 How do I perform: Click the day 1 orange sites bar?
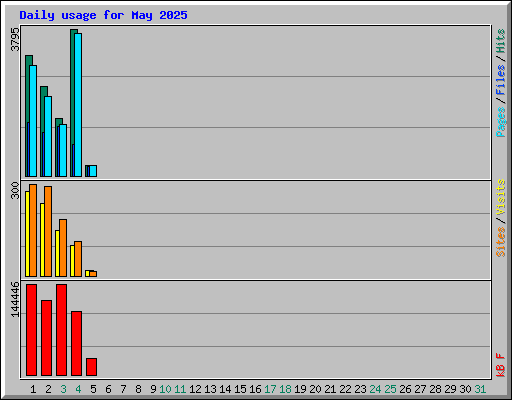pyautogui.click(x=33, y=230)
